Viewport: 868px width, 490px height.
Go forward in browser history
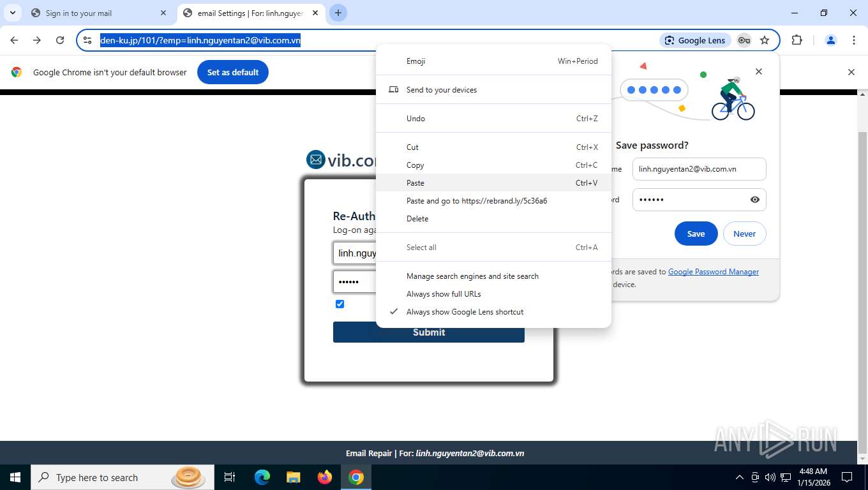(37, 40)
